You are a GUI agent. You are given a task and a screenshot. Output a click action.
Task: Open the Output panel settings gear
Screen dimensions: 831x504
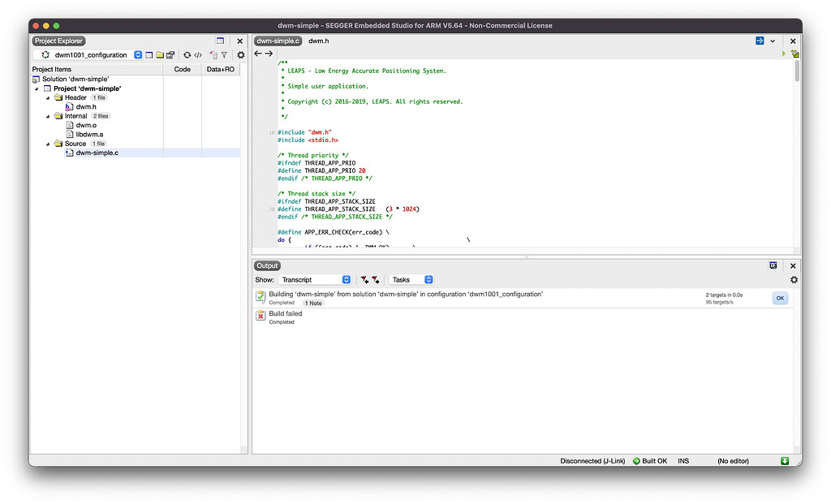[x=794, y=280]
